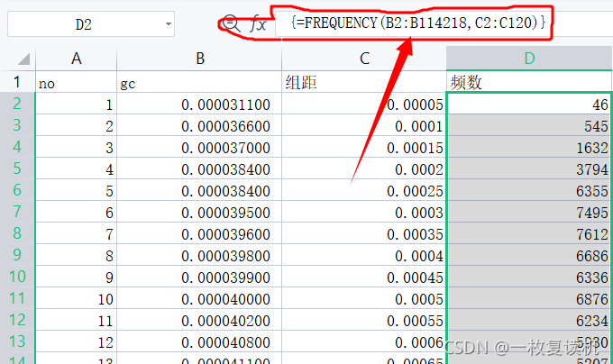This screenshot has height=364, width=613.
Task: Click the bin cell 0.0004
Action: point(364,255)
